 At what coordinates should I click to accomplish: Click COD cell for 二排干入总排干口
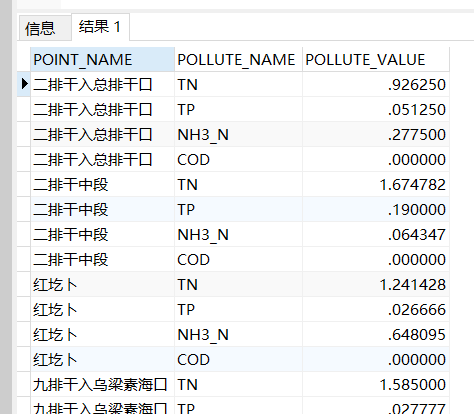pyautogui.click(x=238, y=160)
